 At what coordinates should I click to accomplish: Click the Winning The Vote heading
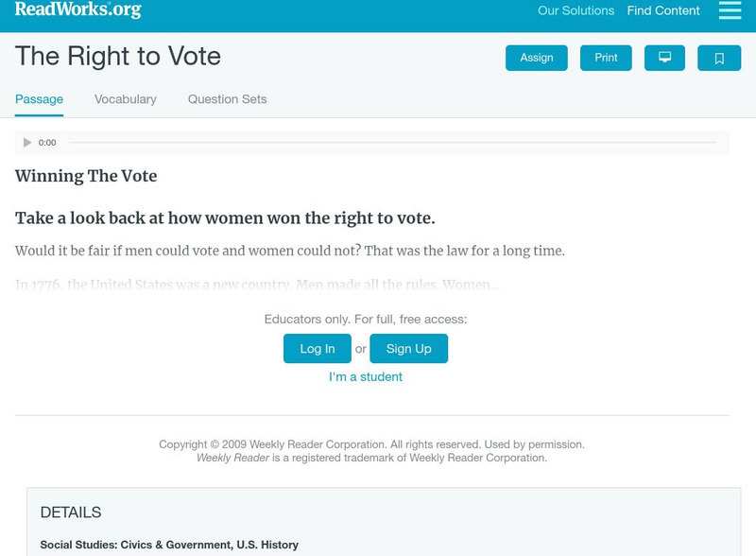(x=86, y=176)
